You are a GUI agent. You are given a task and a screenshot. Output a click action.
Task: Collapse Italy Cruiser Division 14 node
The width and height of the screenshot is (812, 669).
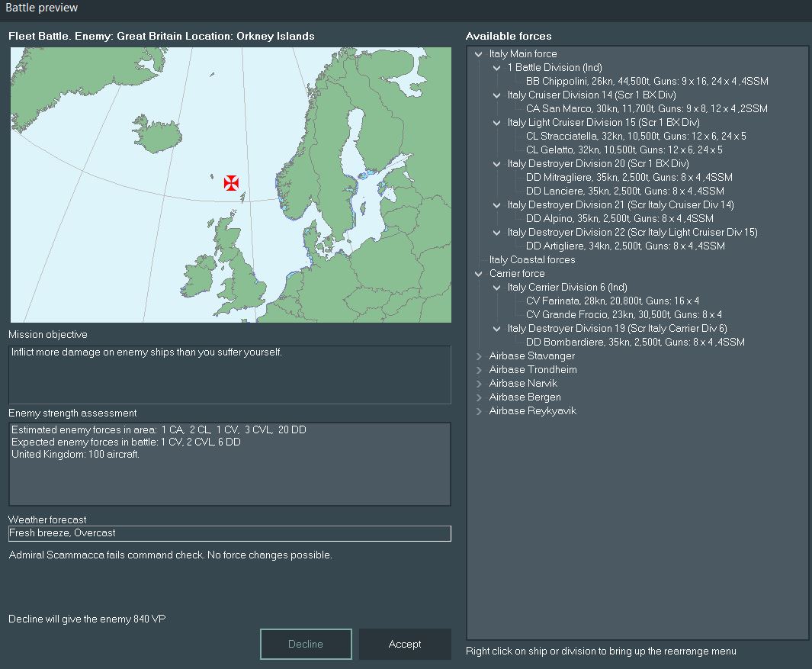point(496,95)
